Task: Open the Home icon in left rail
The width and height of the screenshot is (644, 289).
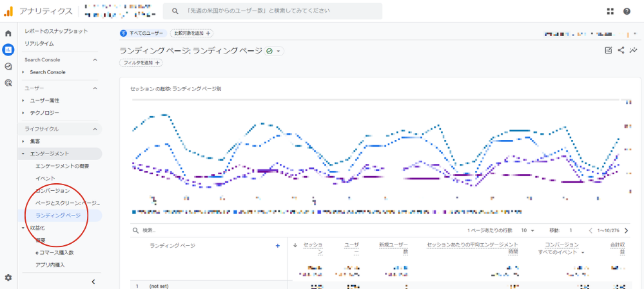Action: coord(8,34)
